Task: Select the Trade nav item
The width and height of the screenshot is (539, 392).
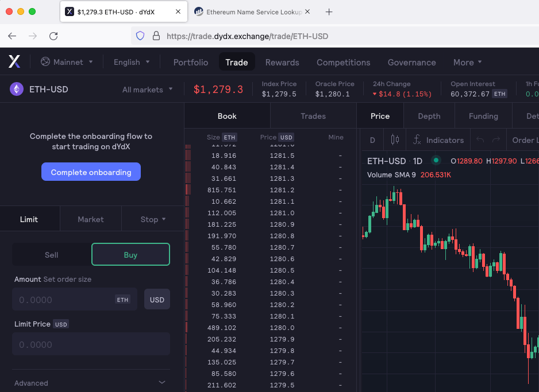Action: tap(237, 62)
